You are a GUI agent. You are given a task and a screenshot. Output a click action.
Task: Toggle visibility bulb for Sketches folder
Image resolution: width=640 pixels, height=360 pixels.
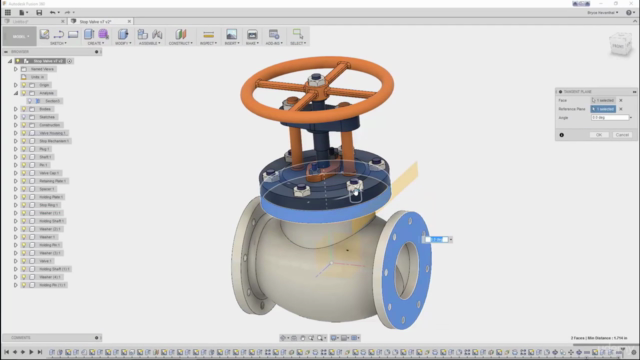(24, 117)
